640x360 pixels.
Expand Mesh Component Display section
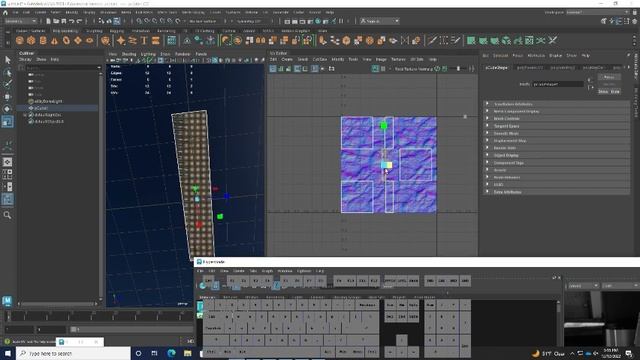556,111
